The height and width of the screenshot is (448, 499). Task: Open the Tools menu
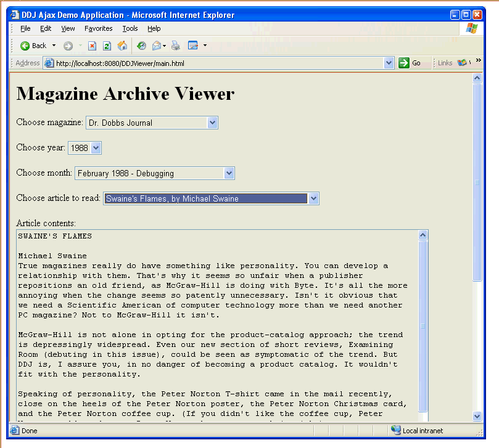(130, 28)
